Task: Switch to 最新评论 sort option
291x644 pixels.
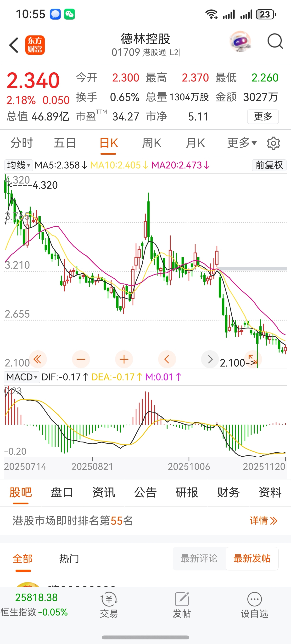Action: tap(199, 558)
